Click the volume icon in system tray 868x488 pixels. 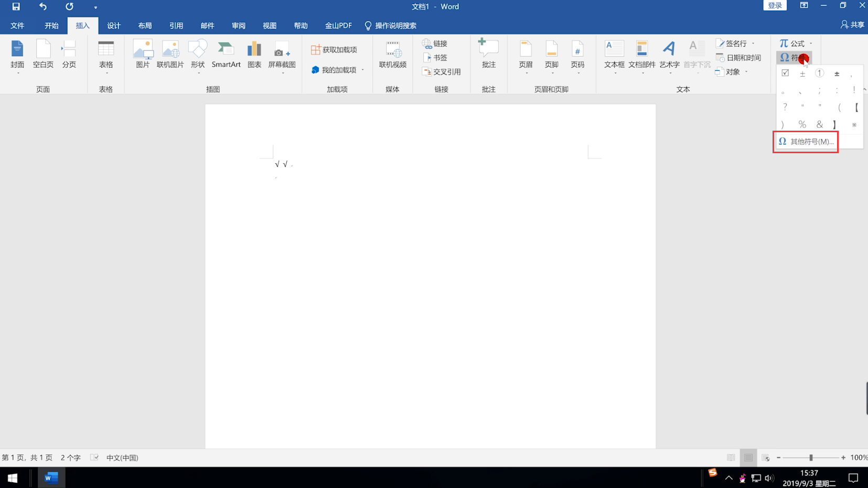[769, 478]
